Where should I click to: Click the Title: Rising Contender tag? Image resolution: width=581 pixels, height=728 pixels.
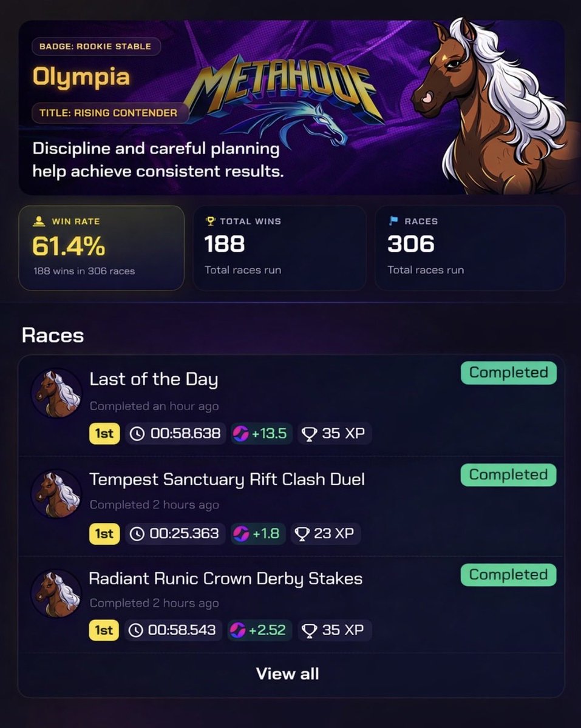click(109, 113)
